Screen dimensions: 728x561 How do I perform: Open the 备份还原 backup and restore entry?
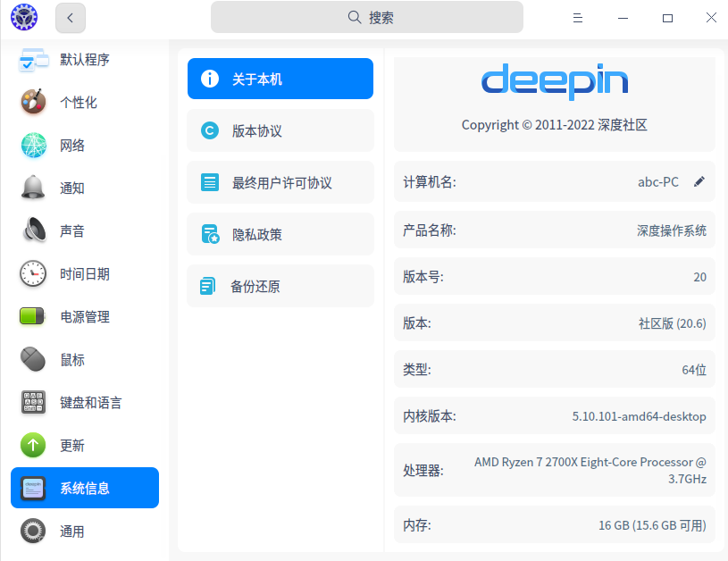point(280,286)
